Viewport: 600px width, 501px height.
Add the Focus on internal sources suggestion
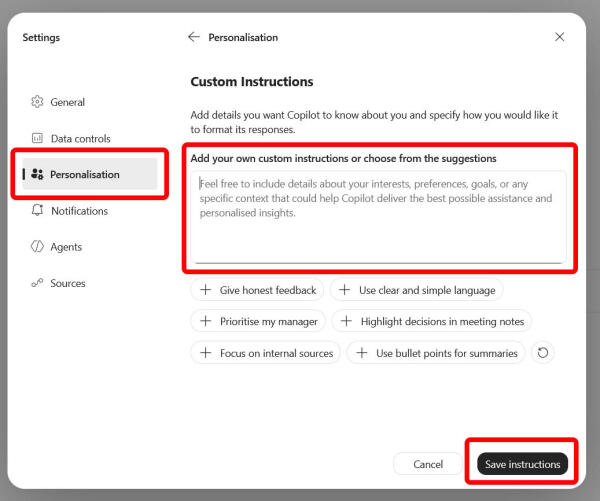(x=265, y=353)
